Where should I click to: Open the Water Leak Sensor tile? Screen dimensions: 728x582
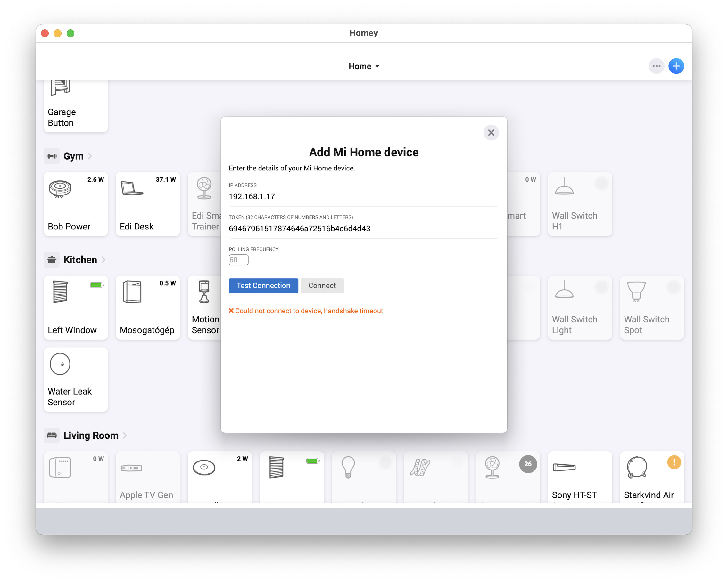click(x=76, y=379)
